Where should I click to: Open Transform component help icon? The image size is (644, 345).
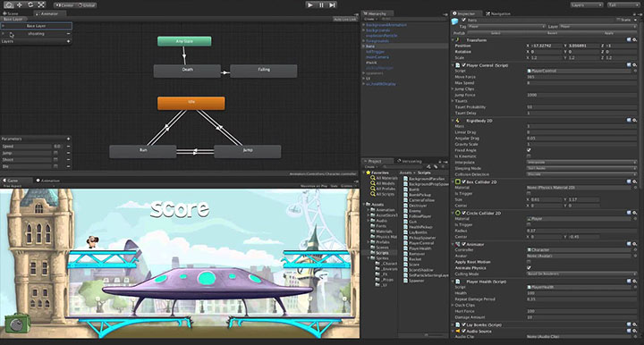coord(629,40)
